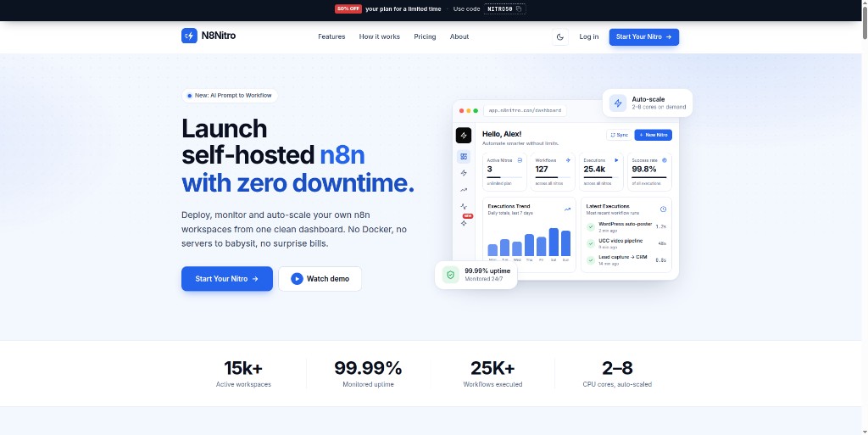Click the Lead capture → CRM execution row
This screenshot has height=435, width=868.
pos(626,260)
